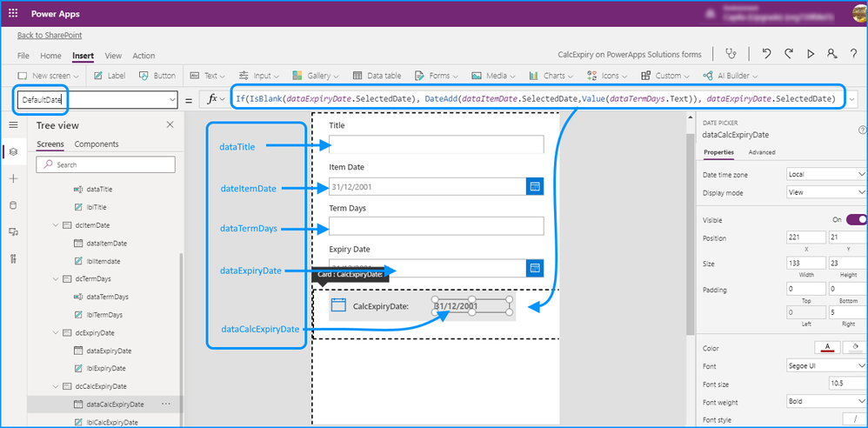Viewport: 868px width, 428px height.
Task: Collapse the dcItemDate tree node
Action: click(56, 225)
